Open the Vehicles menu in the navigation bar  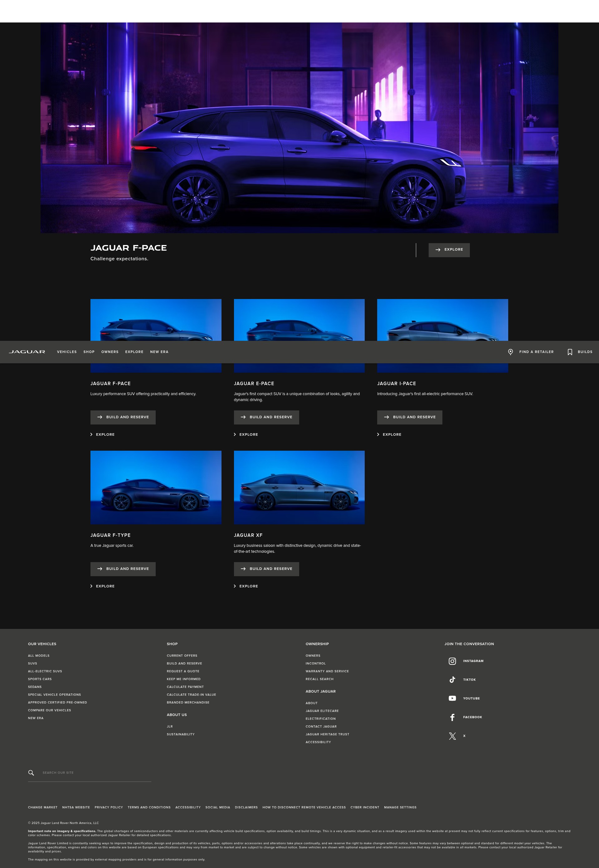[67, 352]
